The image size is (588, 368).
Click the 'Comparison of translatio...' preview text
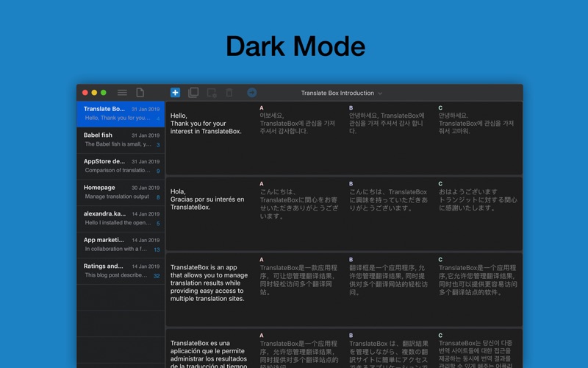pos(118,171)
